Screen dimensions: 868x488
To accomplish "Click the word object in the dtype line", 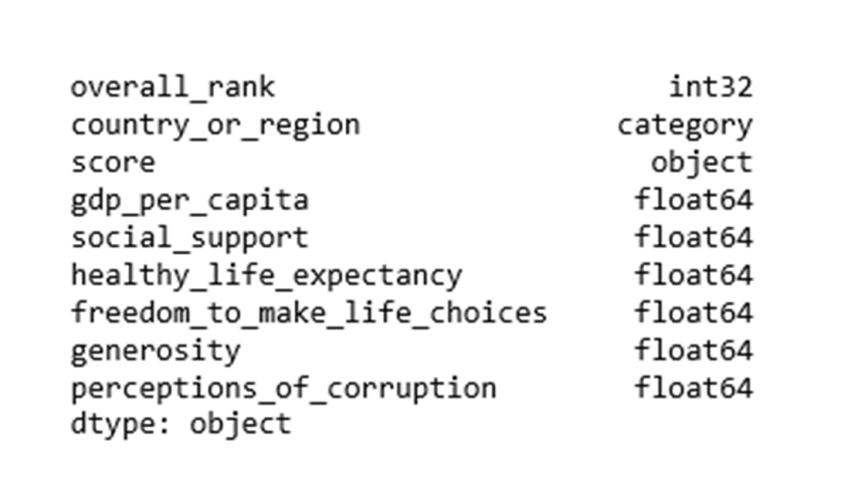I will pos(241,425).
